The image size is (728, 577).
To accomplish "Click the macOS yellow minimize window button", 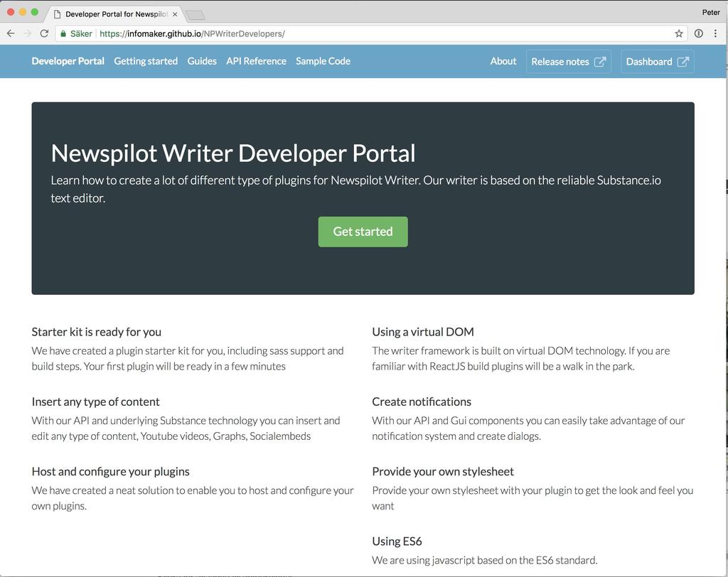I will point(23,12).
